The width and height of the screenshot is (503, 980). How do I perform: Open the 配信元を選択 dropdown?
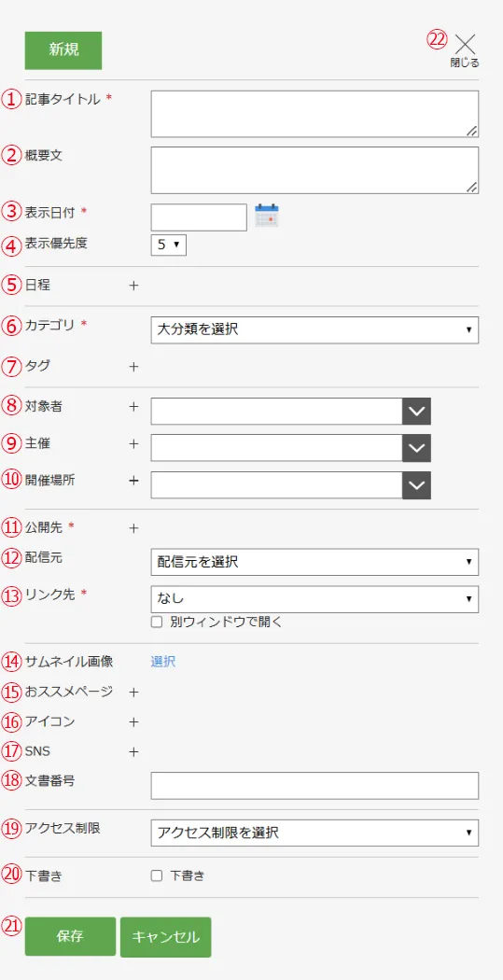point(314,562)
